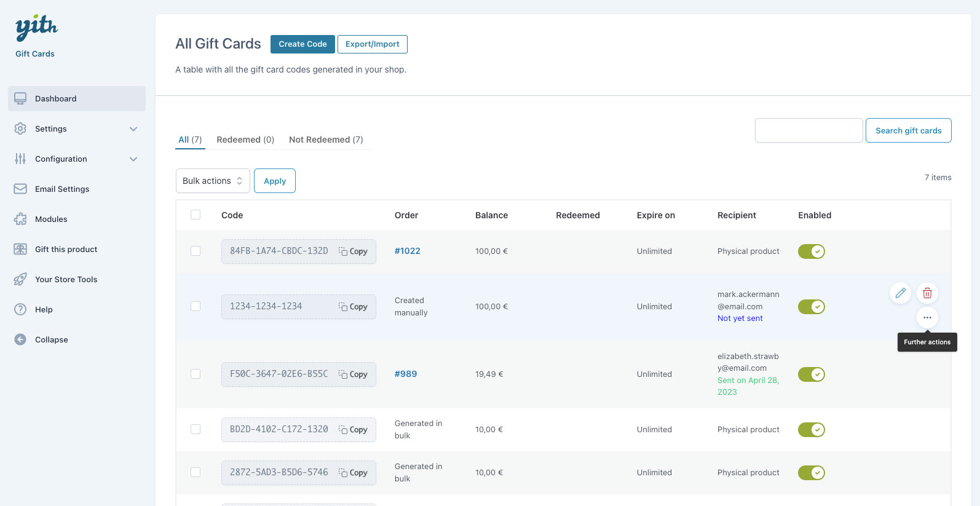Check the box for code BD2D-4102-C172-1320
Screen dimensions: 980x506
tap(196, 429)
